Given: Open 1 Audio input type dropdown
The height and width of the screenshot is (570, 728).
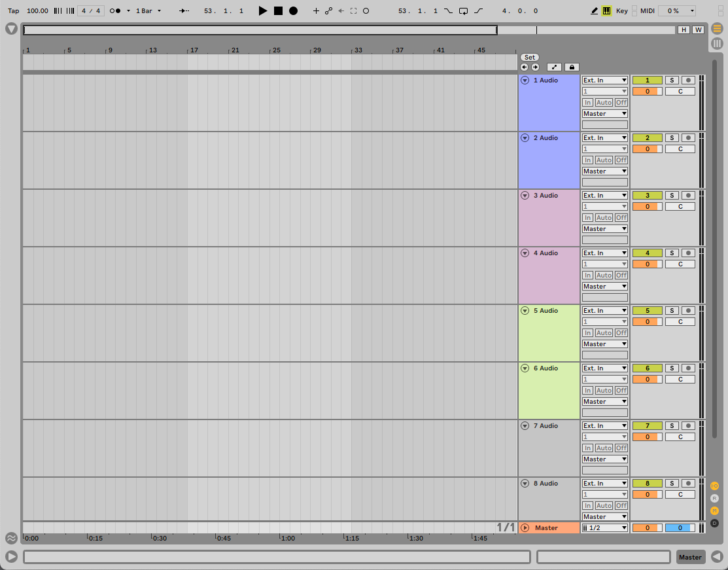Looking at the screenshot, I should [605, 80].
